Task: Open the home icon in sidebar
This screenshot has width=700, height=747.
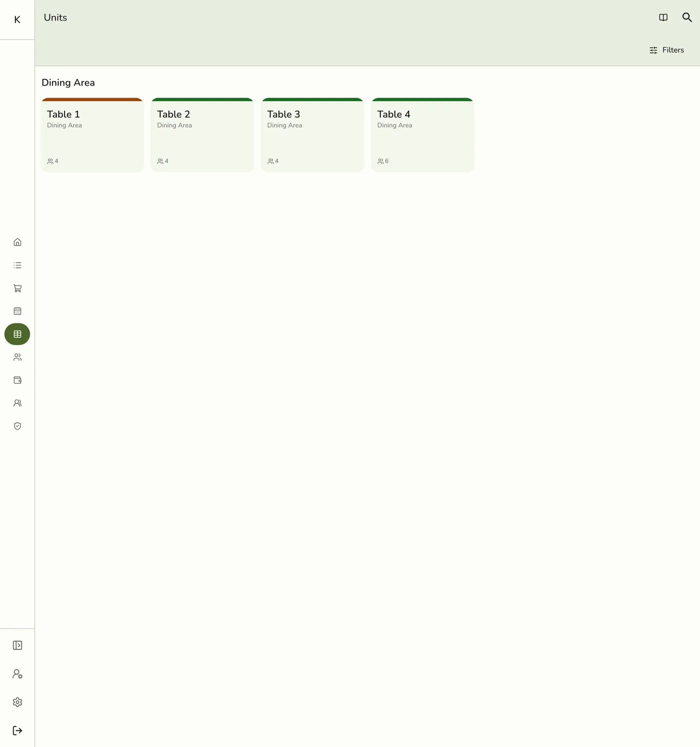Action: [17, 242]
